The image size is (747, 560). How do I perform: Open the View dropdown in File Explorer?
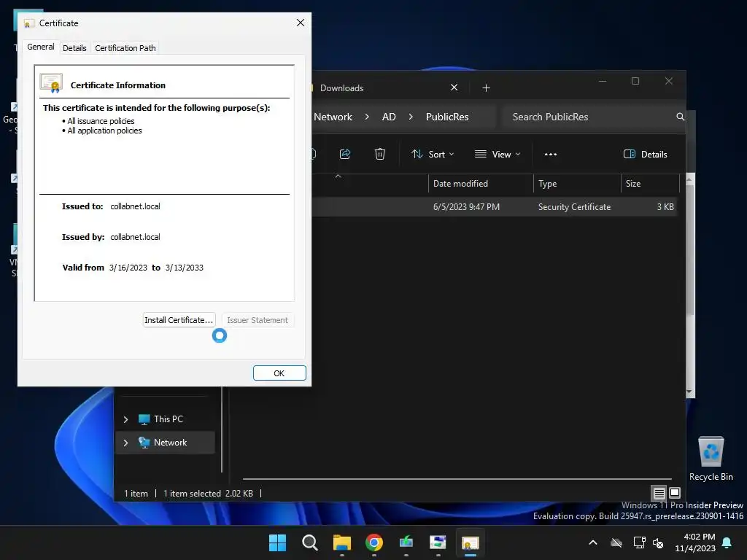[498, 155]
